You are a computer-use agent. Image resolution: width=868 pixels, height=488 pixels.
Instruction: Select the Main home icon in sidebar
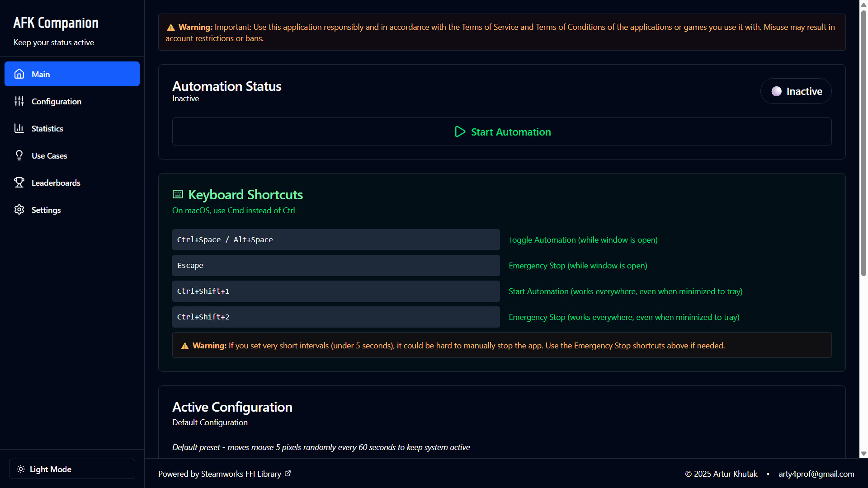tap(19, 74)
